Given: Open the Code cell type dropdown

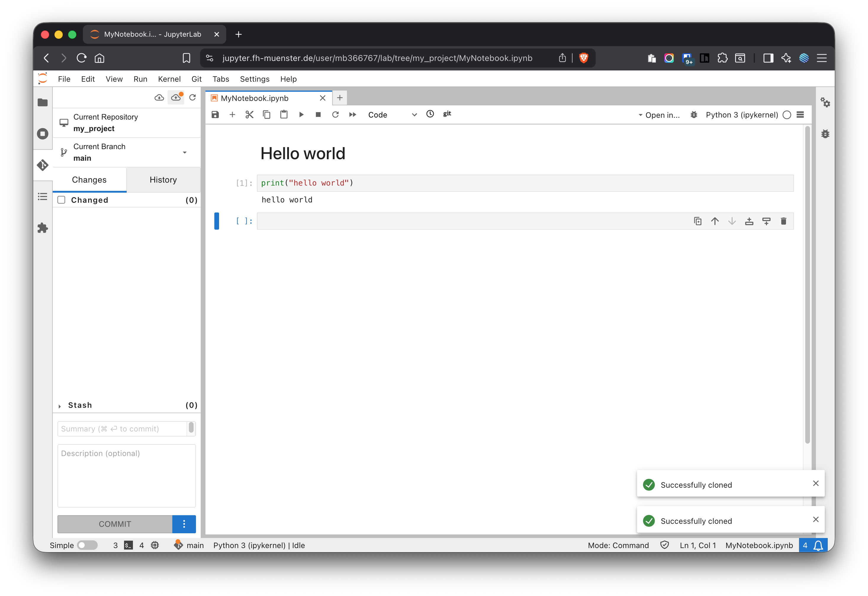Looking at the screenshot, I should [x=392, y=115].
